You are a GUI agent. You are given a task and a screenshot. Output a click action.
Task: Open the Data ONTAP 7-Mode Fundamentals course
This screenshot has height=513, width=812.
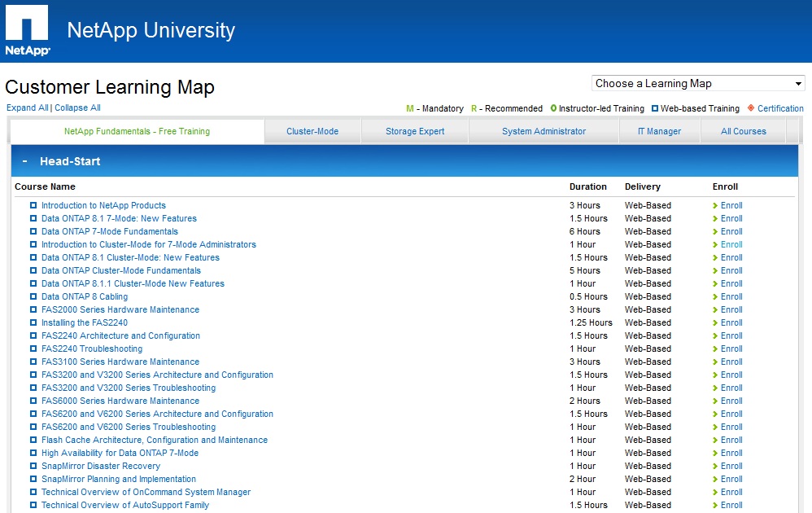[x=109, y=231]
